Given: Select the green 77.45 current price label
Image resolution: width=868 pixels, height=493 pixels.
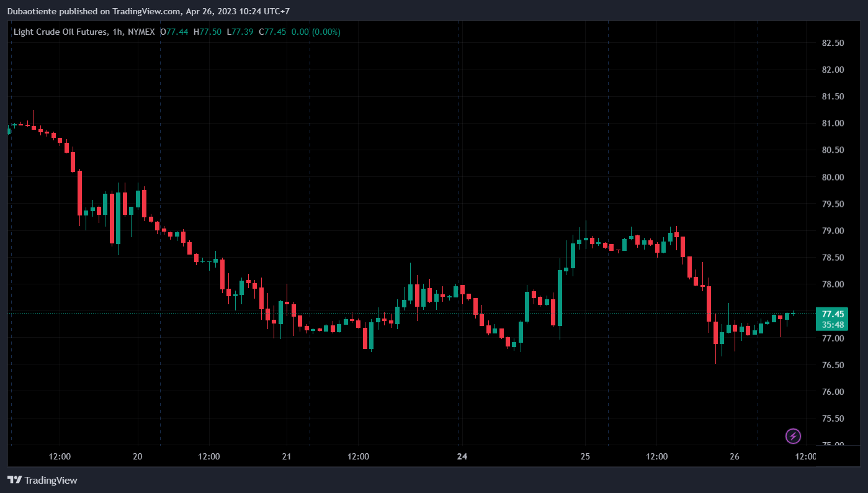Looking at the screenshot, I should tap(832, 314).
